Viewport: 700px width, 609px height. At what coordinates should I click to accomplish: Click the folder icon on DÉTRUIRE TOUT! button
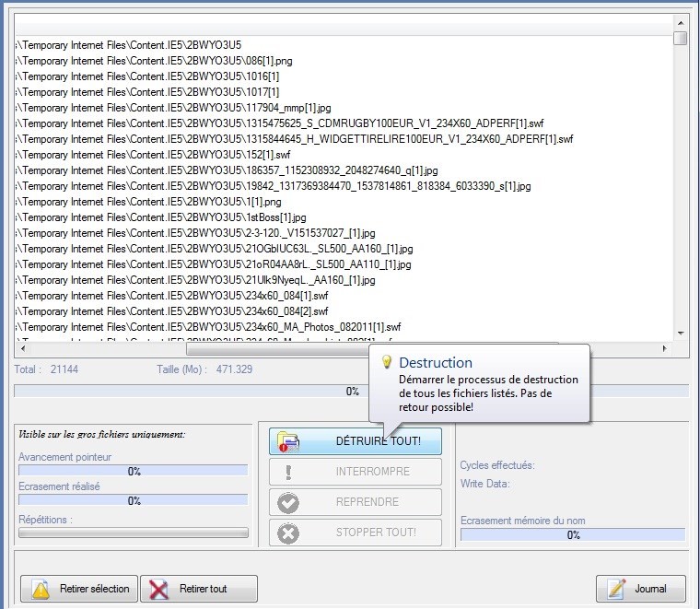click(x=288, y=441)
